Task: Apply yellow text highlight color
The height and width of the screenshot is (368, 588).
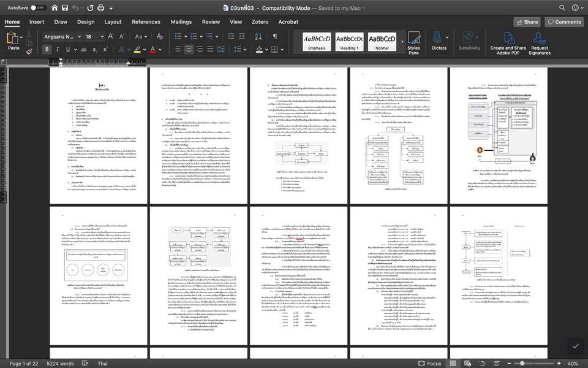Action: click(137, 49)
